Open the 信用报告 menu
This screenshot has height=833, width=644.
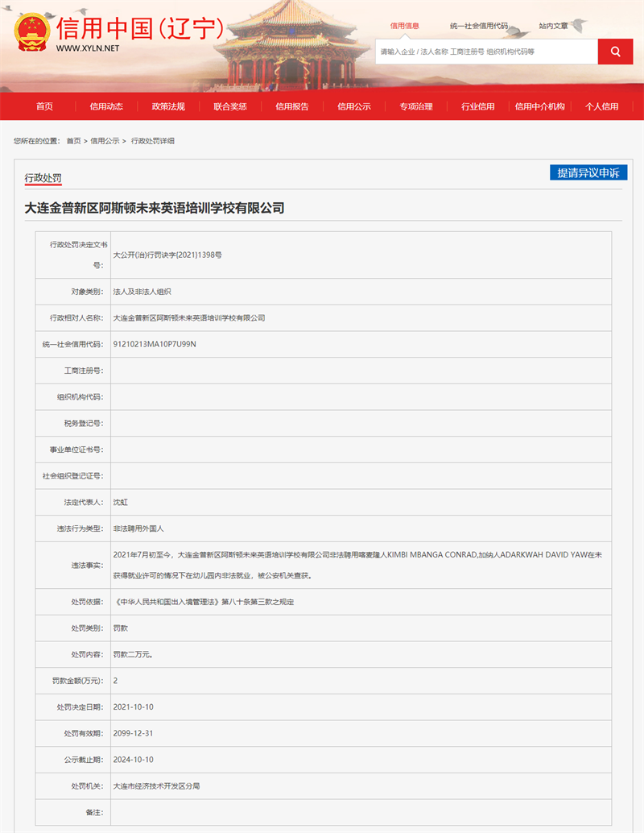coord(293,106)
